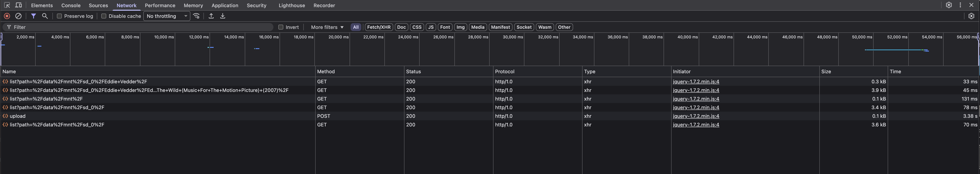Enable the Disable cache checkbox
The image size is (980, 174).
click(x=104, y=16)
